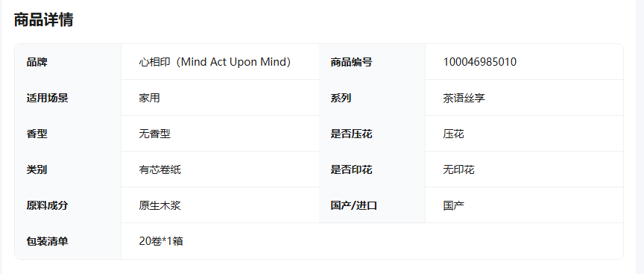Click the 商品详情 heading

tap(43, 19)
